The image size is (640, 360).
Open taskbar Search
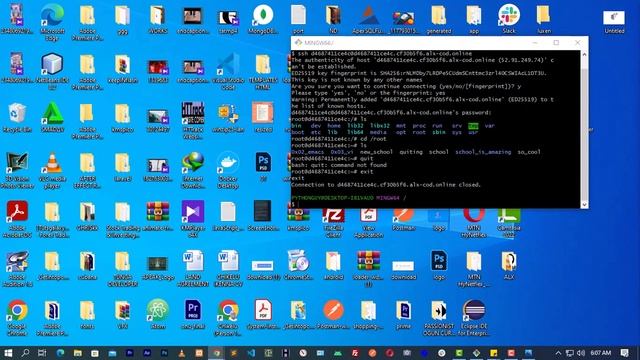pos(25,353)
